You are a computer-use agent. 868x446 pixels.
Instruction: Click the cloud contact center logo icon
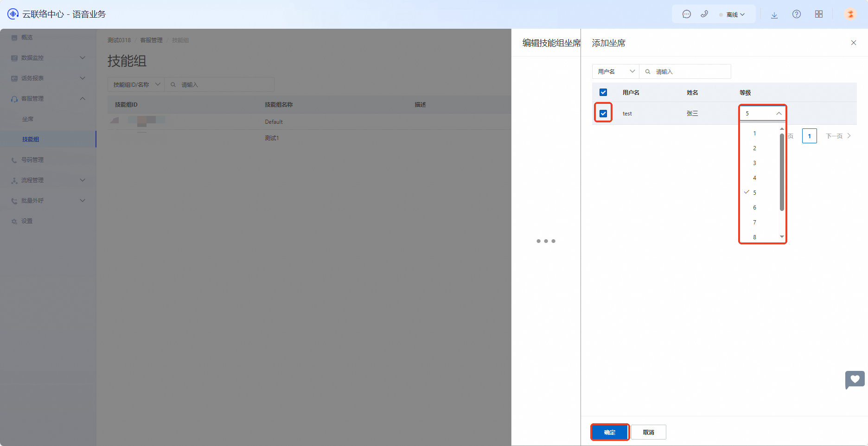coord(13,14)
